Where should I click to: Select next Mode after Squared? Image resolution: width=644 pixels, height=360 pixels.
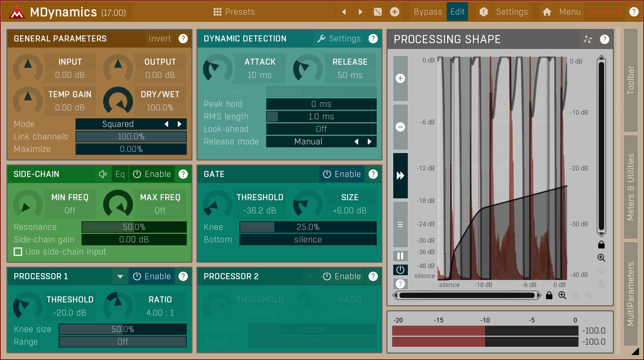[x=180, y=124]
